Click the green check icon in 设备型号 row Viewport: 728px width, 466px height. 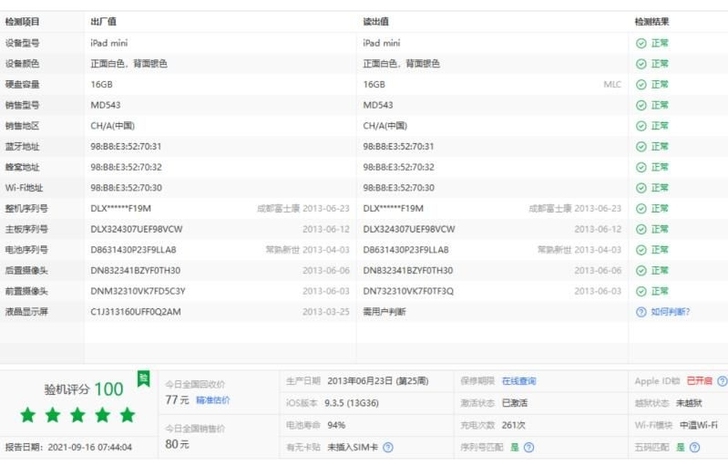641,43
